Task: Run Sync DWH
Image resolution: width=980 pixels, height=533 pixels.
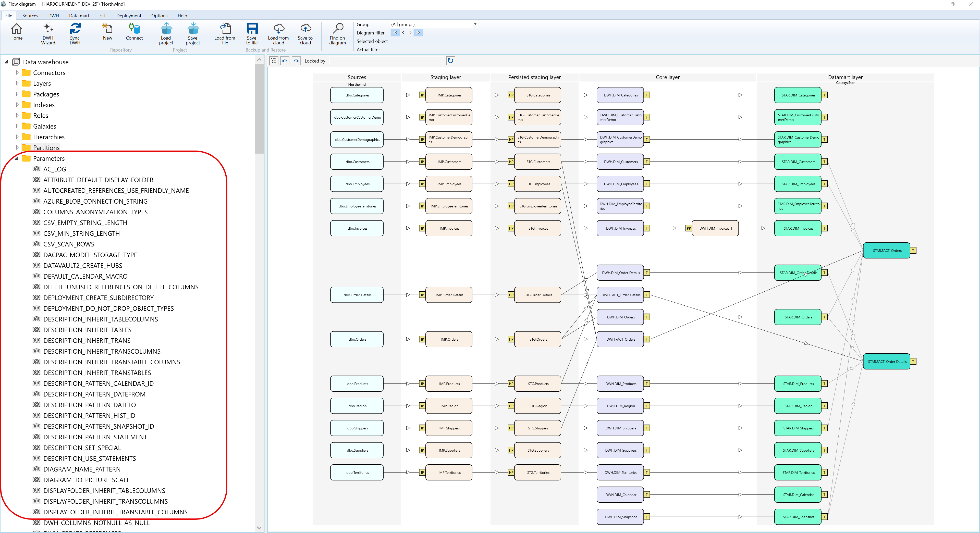Action: [x=75, y=34]
